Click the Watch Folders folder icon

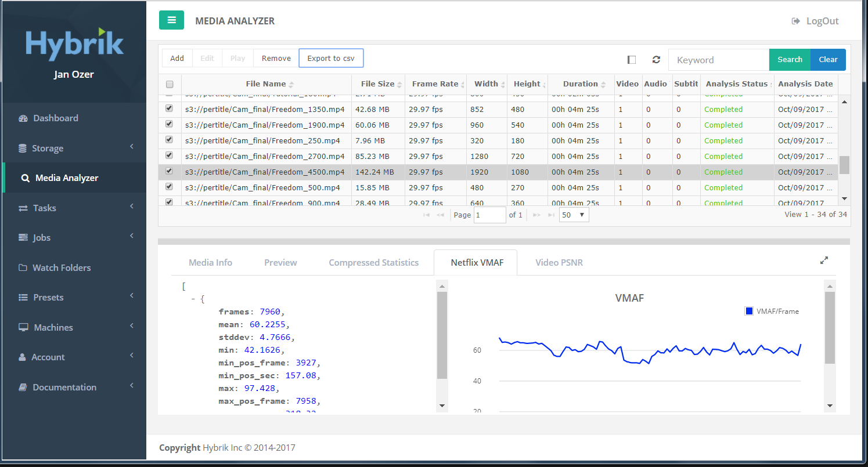point(23,268)
